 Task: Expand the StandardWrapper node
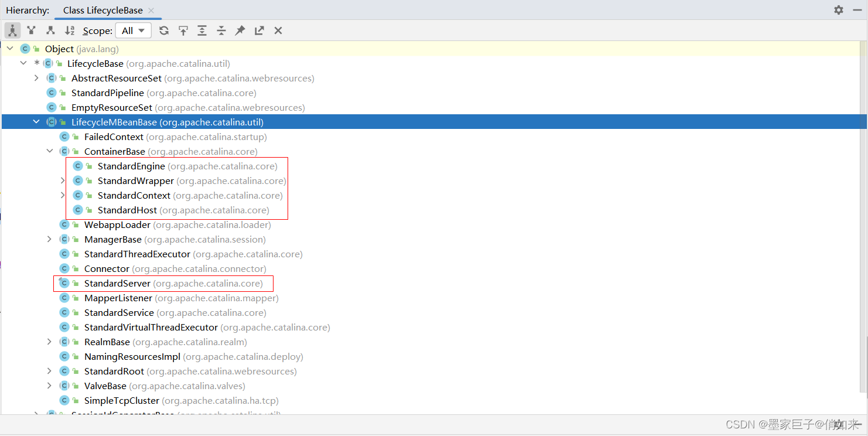[x=63, y=180]
